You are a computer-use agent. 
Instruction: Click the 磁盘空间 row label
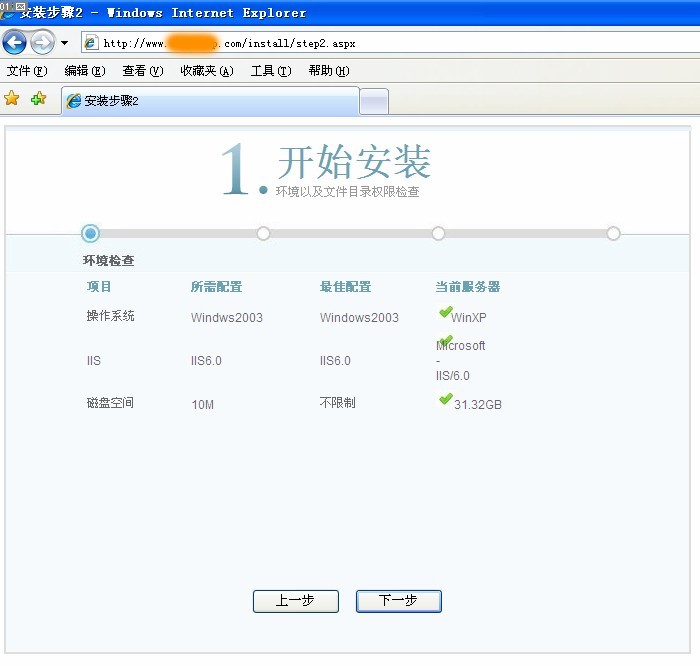click(110, 403)
